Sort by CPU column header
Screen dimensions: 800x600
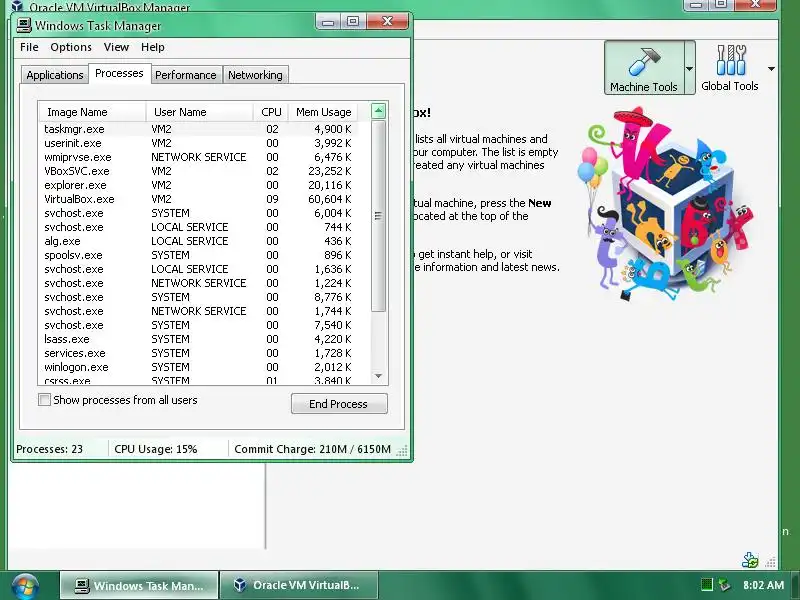271,112
